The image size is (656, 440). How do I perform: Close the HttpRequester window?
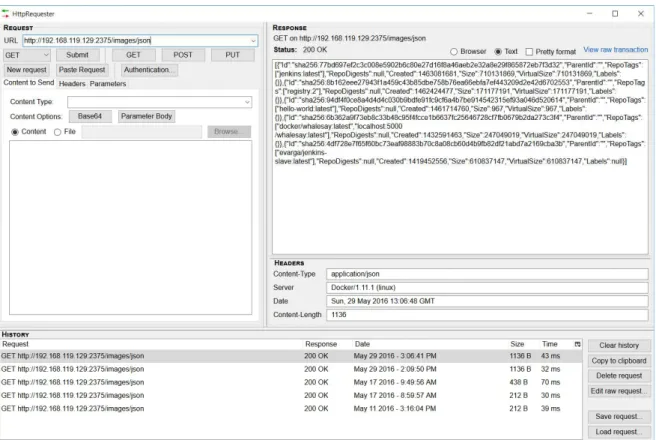[641, 13]
